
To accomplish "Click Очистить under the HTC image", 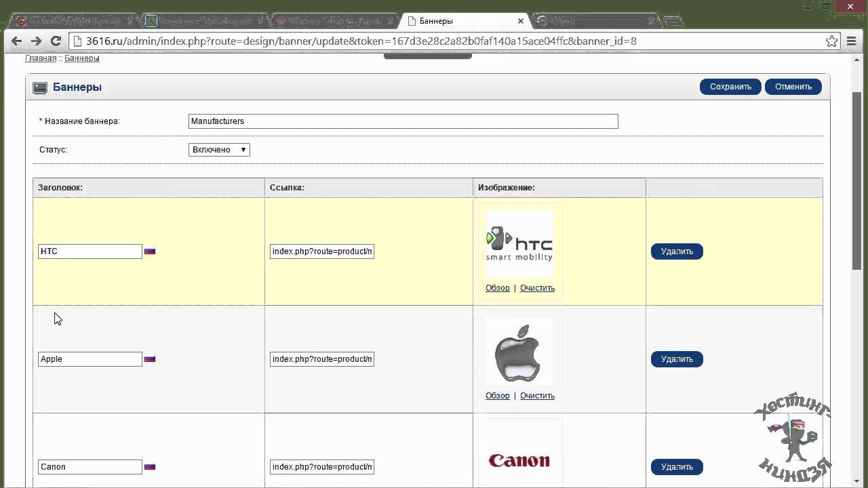I will (x=537, y=288).
